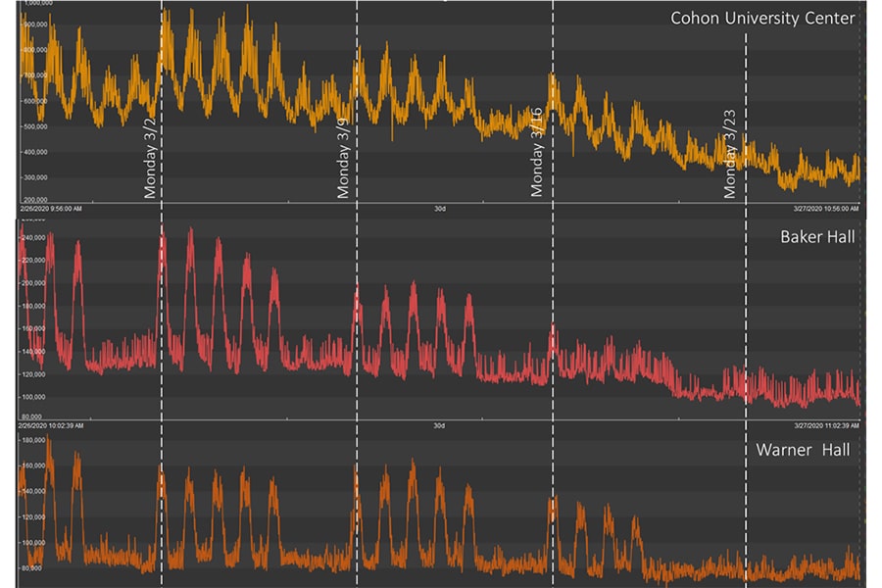Click the 30d label under Baker Hall chart
882x588 pixels.
coord(439,426)
